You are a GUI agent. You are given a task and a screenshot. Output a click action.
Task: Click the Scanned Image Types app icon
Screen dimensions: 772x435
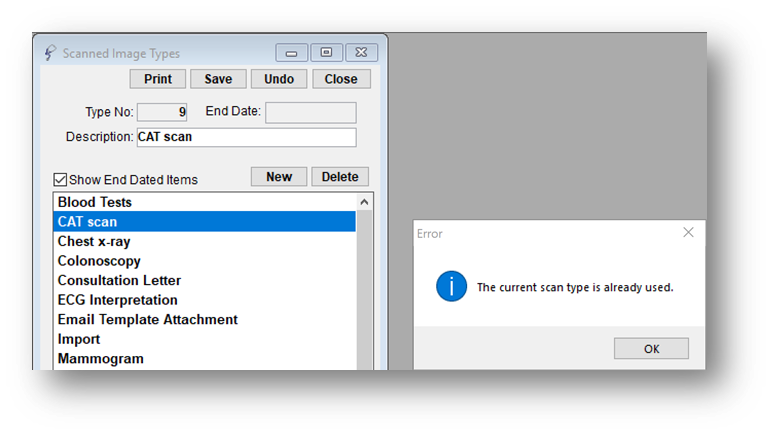pyautogui.click(x=50, y=53)
